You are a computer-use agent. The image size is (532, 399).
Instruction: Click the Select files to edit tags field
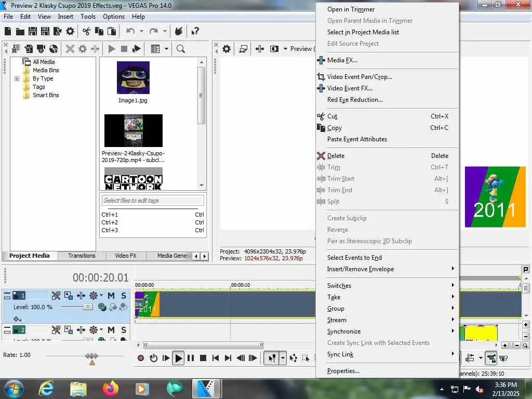153,201
